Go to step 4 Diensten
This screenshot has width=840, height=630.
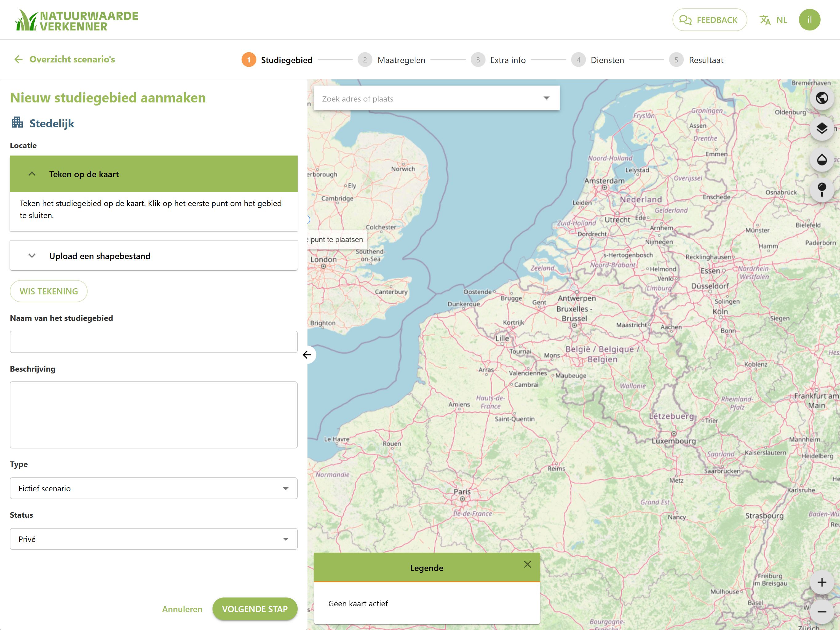[598, 60]
